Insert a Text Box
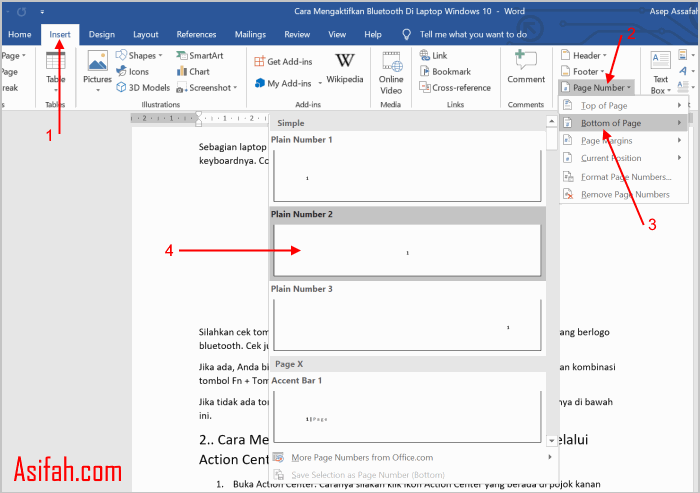The height and width of the screenshot is (493, 700). click(x=660, y=72)
